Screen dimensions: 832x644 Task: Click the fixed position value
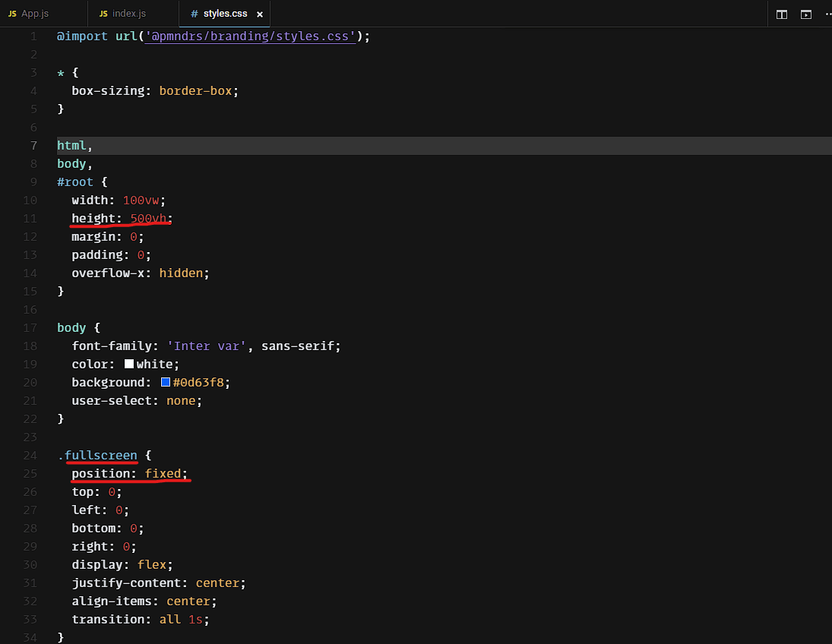click(163, 474)
